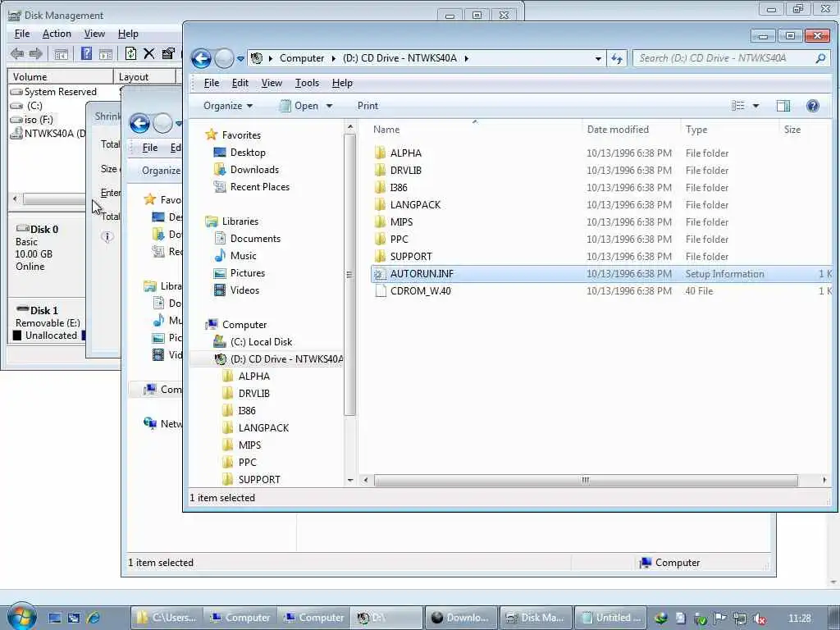
Task: Open Downloads under Favorites in the navigation pane
Action: tap(254, 170)
